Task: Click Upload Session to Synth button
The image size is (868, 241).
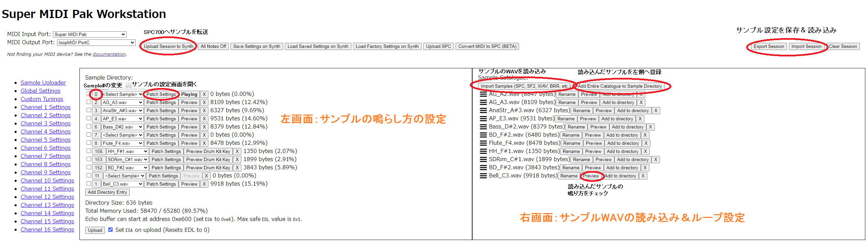Action: click(168, 46)
